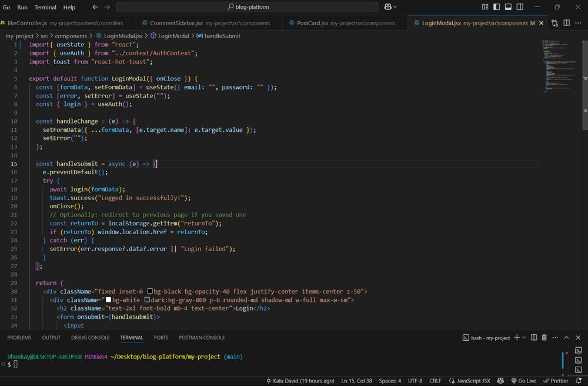Toggle the primary sidebar visibility
Image resolution: width=588 pixels, height=386 pixels.
pos(496,6)
